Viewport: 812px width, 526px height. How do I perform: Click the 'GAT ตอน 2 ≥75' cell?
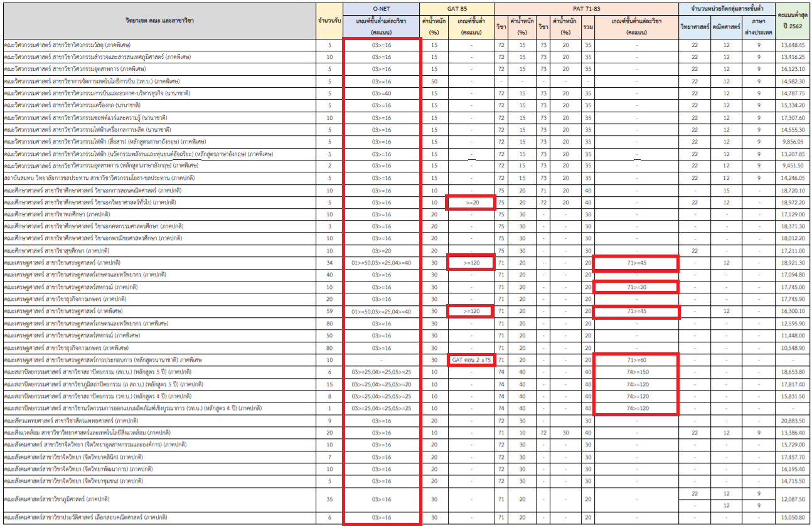click(471, 360)
